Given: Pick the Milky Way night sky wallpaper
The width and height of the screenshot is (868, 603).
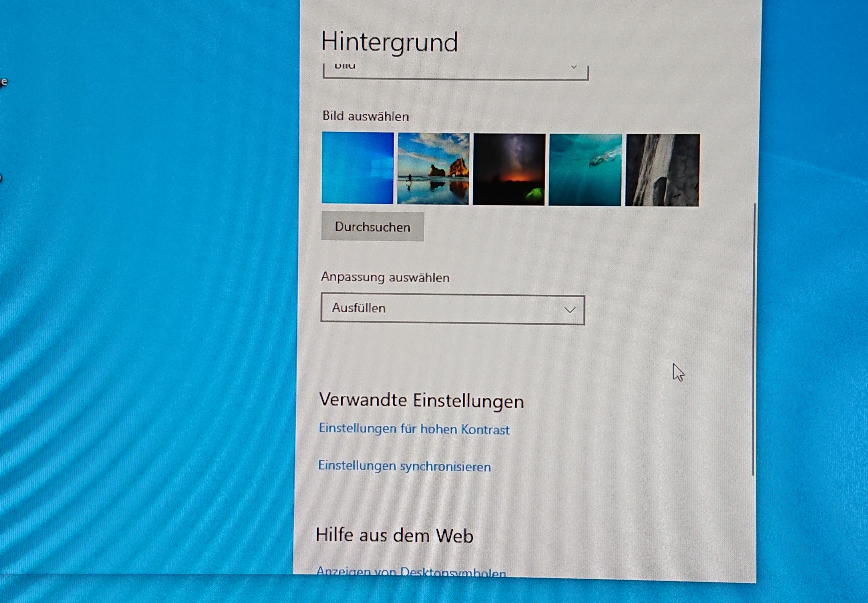Looking at the screenshot, I should (x=509, y=169).
